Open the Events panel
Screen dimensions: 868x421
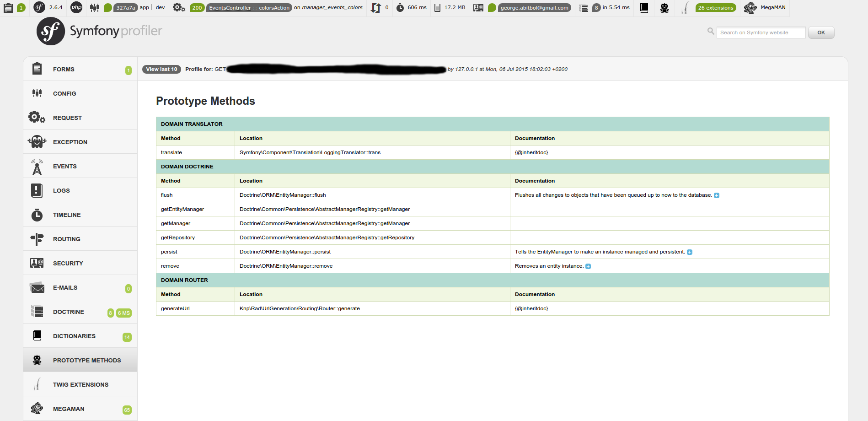[x=80, y=166]
